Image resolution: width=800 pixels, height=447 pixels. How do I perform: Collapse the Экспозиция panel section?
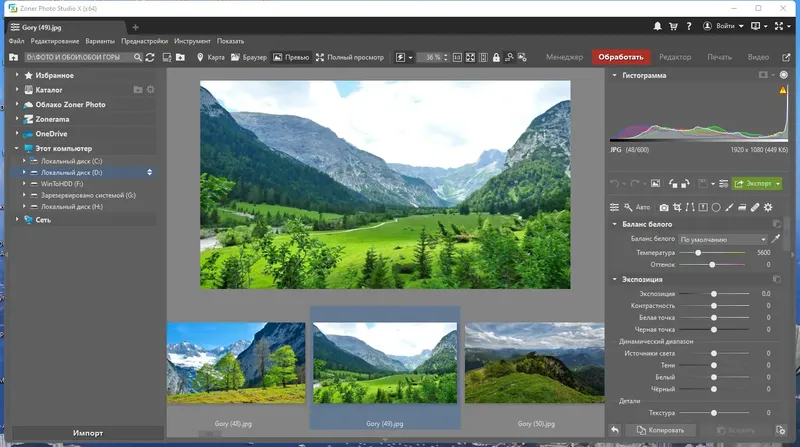[x=614, y=279]
